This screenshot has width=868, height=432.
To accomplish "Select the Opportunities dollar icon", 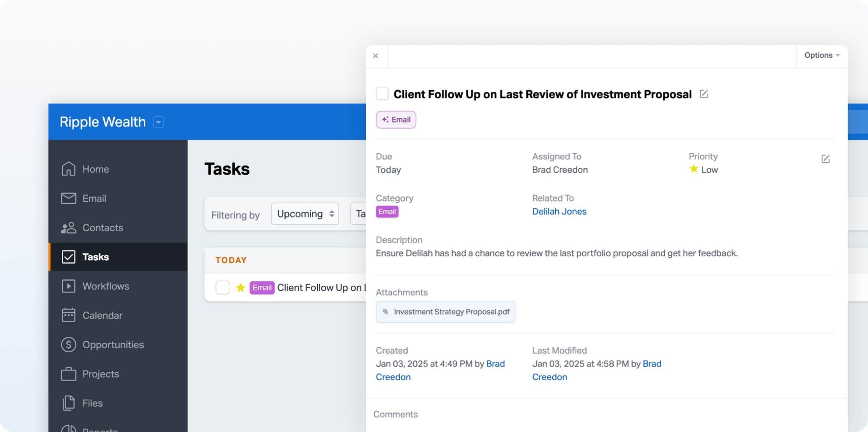I will click(x=68, y=344).
